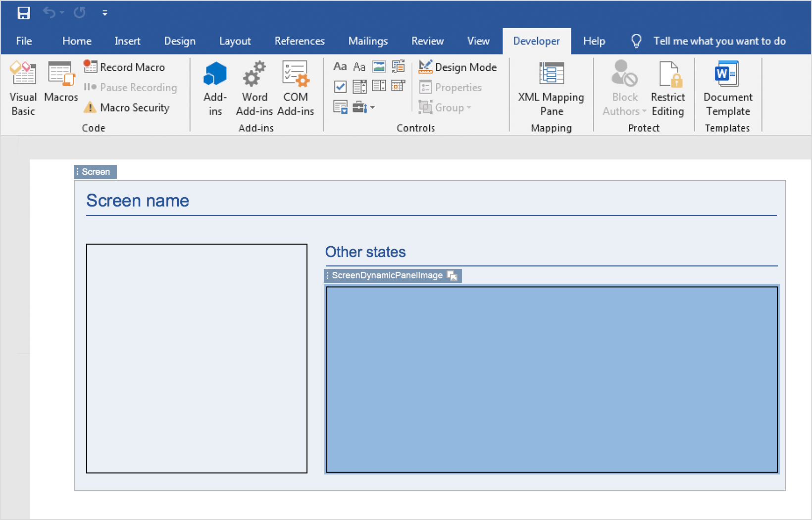Click Pause Recording
The image size is (812, 520).
[131, 87]
